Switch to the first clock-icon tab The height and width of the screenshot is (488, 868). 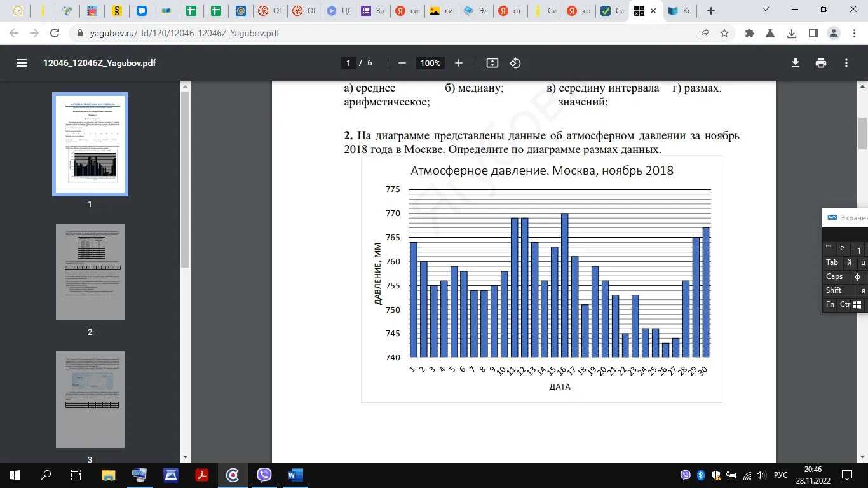point(19,11)
